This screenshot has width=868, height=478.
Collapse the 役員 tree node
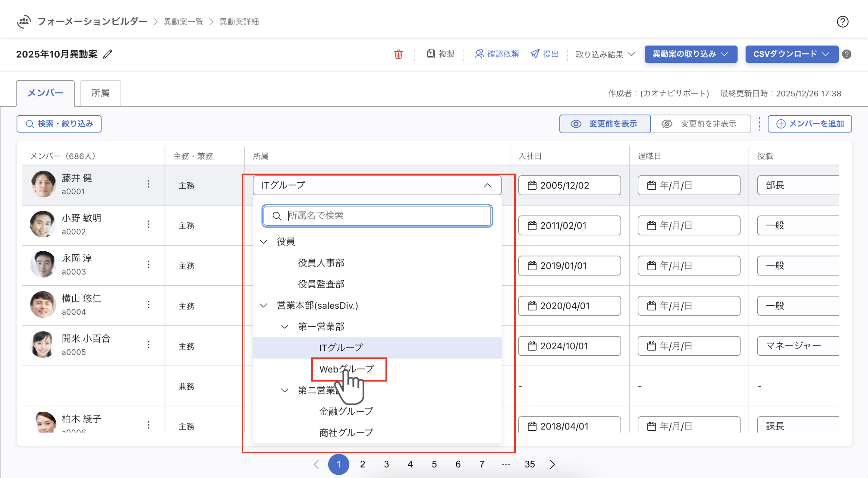264,242
